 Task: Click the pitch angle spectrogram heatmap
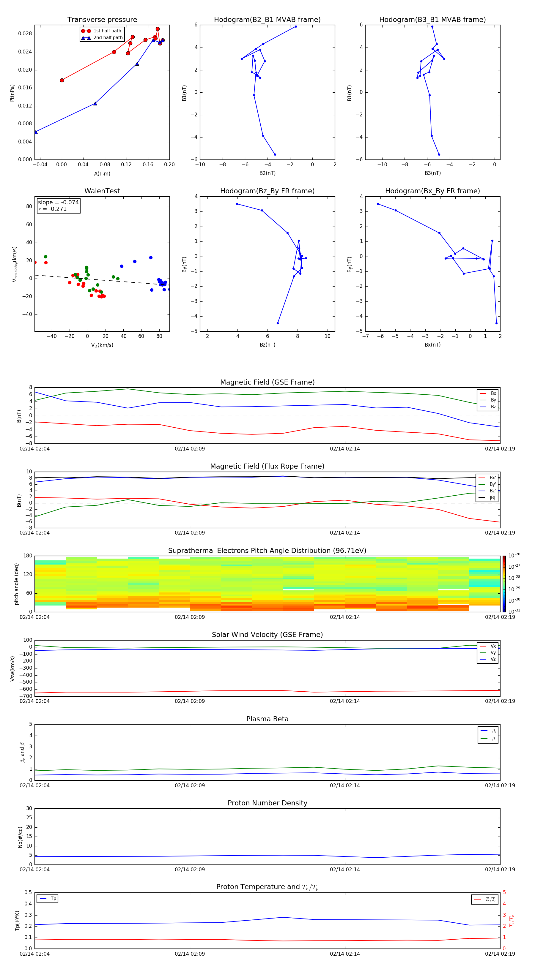267,584
